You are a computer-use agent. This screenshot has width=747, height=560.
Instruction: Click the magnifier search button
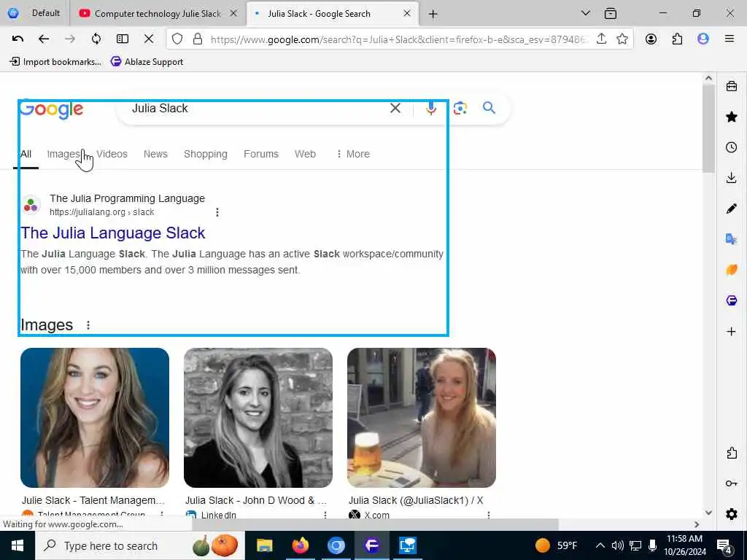coord(489,108)
